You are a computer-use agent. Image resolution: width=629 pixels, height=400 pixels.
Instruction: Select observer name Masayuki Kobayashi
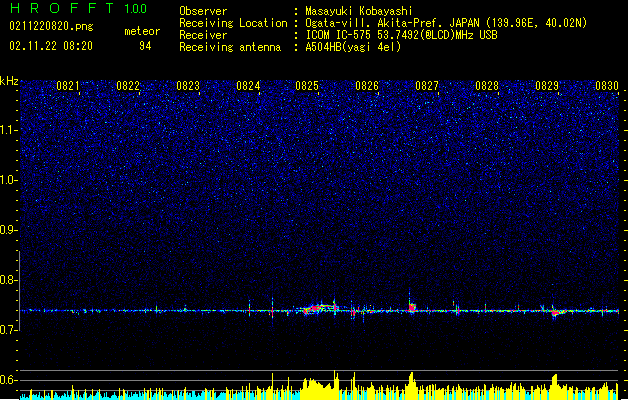pos(359,11)
